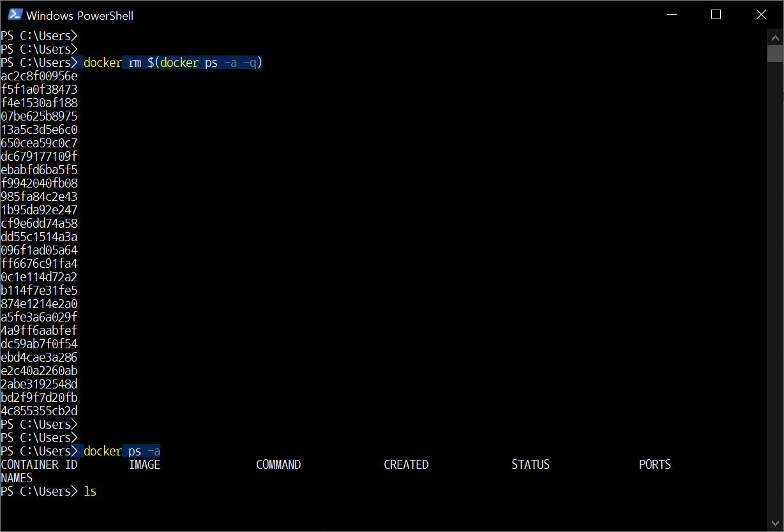Click container ID 985fa84c2e43

(40, 196)
